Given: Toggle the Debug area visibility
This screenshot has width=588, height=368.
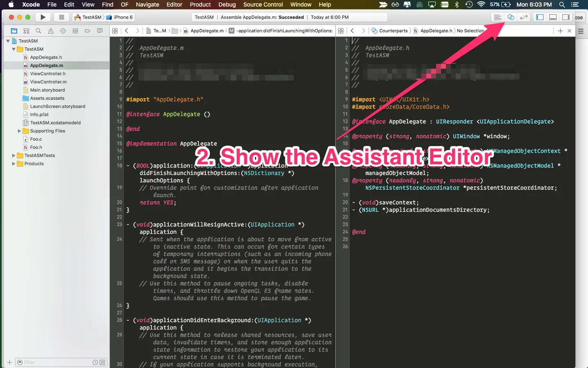Looking at the screenshot, I should tap(553, 17).
